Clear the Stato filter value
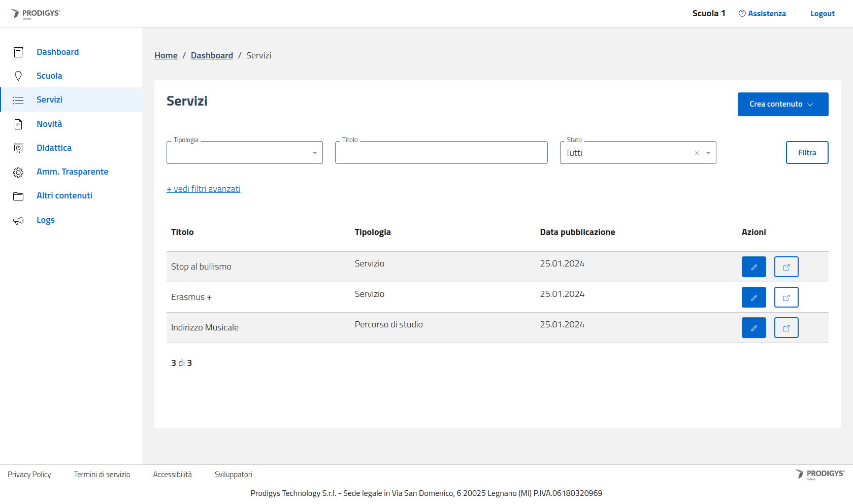 tap(697, 153)
